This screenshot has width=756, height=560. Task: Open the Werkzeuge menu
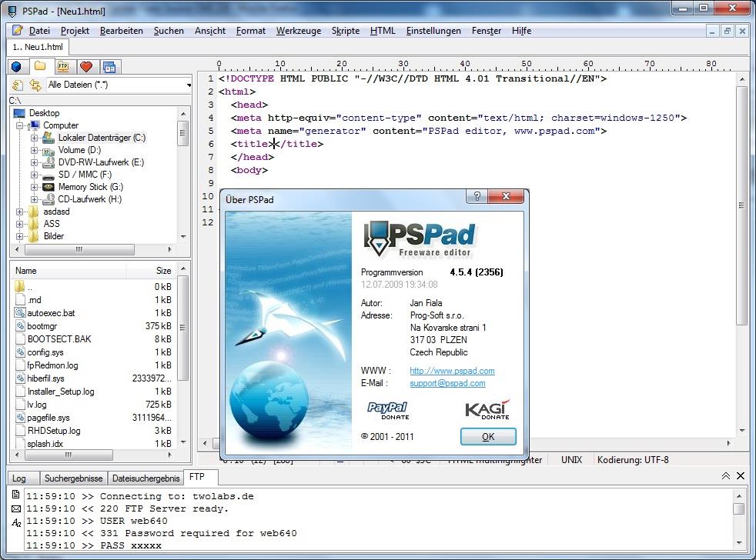(299, 31)
